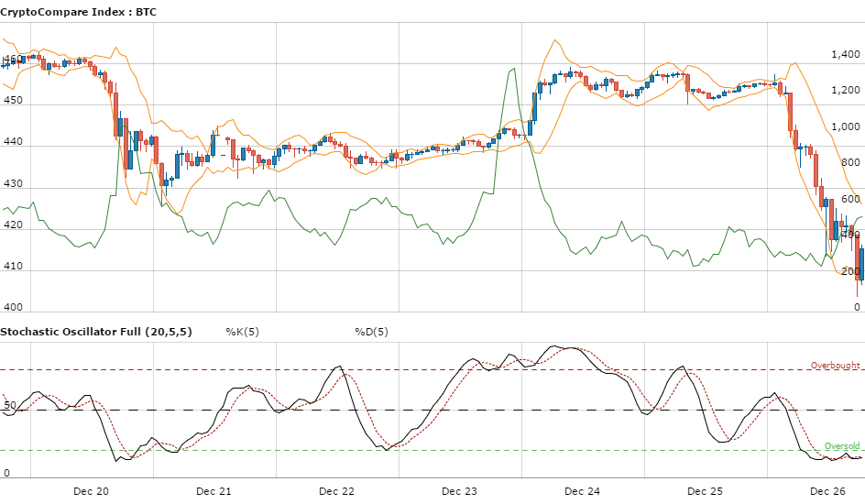Click the 0 oscillator axis label
This screenshot has height=504, width=865.
(6, 473)
